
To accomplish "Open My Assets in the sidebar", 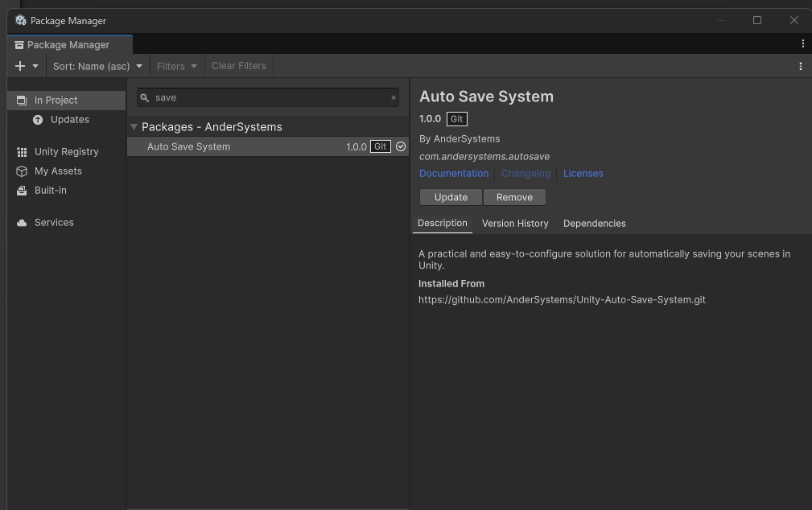I will point(67,171).
